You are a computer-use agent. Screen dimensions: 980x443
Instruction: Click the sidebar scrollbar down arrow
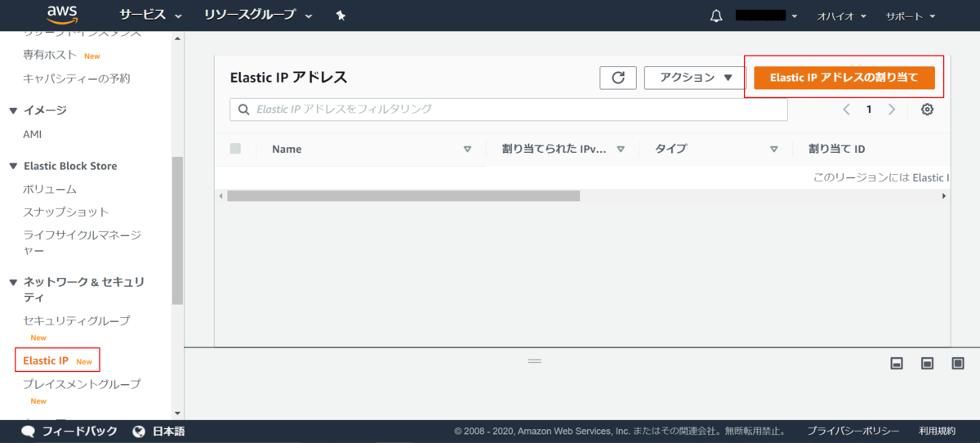click(177, 414)
